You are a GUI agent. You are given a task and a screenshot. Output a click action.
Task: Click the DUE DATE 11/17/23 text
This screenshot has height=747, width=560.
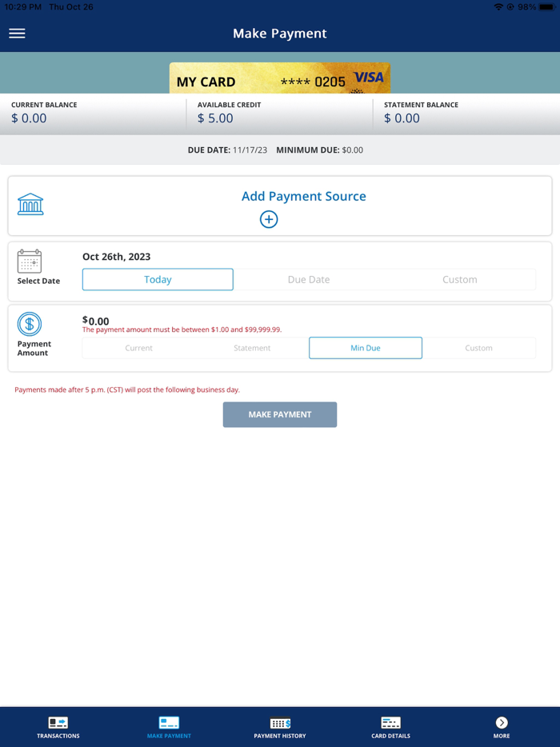tap(227, 150)
